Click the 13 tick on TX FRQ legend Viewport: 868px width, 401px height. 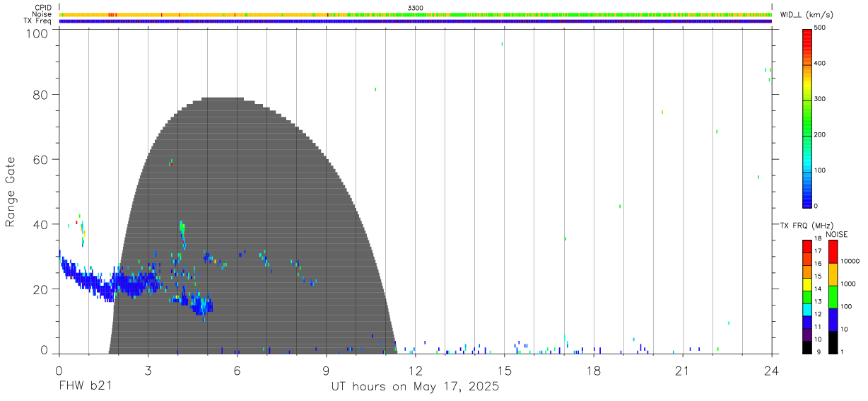(x=818, y=301)
